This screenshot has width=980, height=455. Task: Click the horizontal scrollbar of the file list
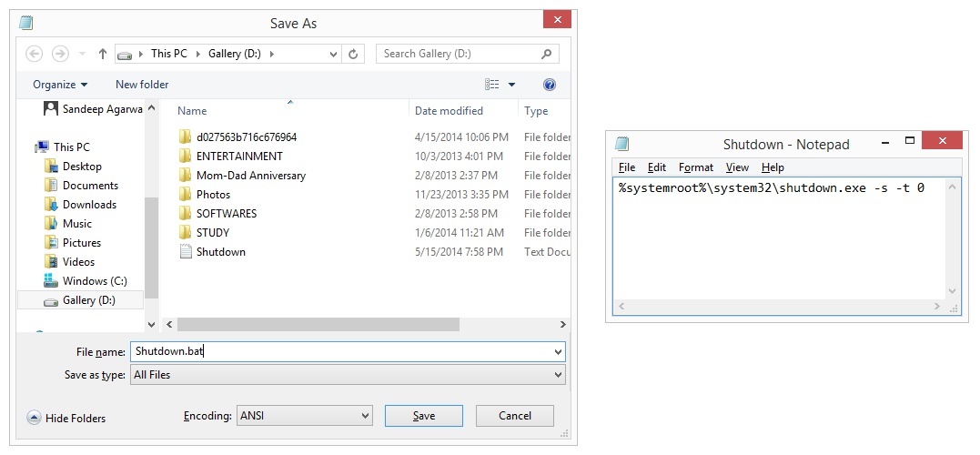318,325
